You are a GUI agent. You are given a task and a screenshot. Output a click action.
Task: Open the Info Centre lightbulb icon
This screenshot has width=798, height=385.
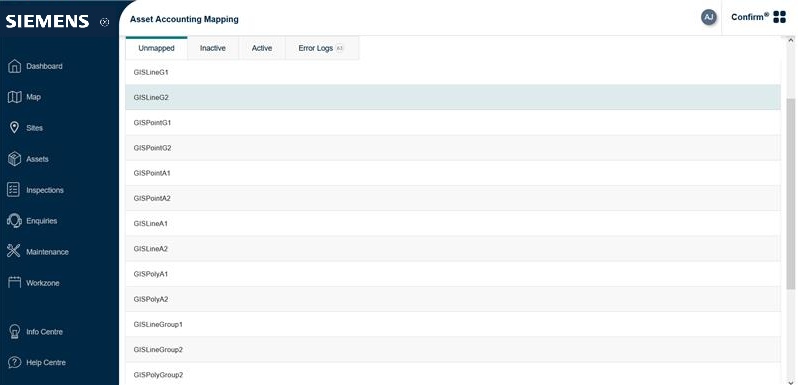tap(15, 332)
